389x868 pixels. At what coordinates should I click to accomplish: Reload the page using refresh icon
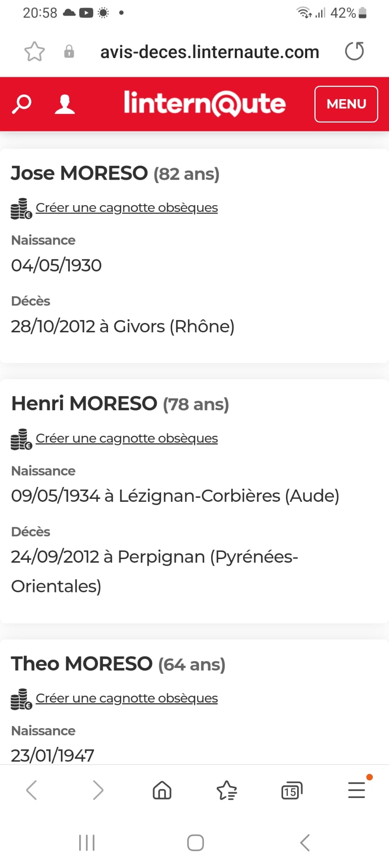point(354,52)
